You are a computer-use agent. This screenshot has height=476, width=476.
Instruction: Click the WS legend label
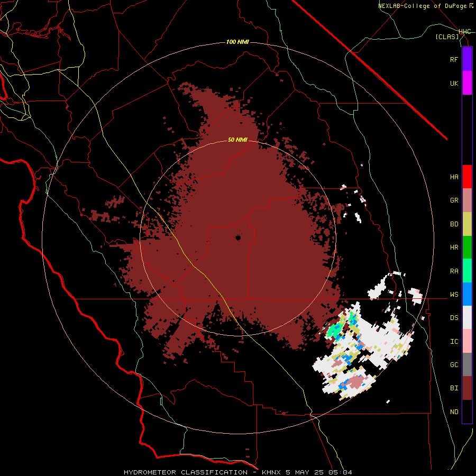click(454, 295)
